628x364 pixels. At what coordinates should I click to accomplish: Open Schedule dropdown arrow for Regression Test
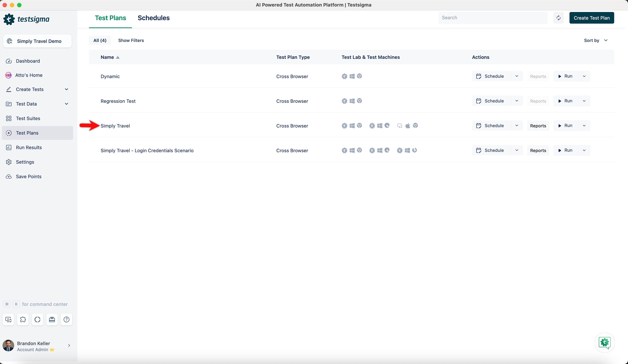(x=517, y=101)
